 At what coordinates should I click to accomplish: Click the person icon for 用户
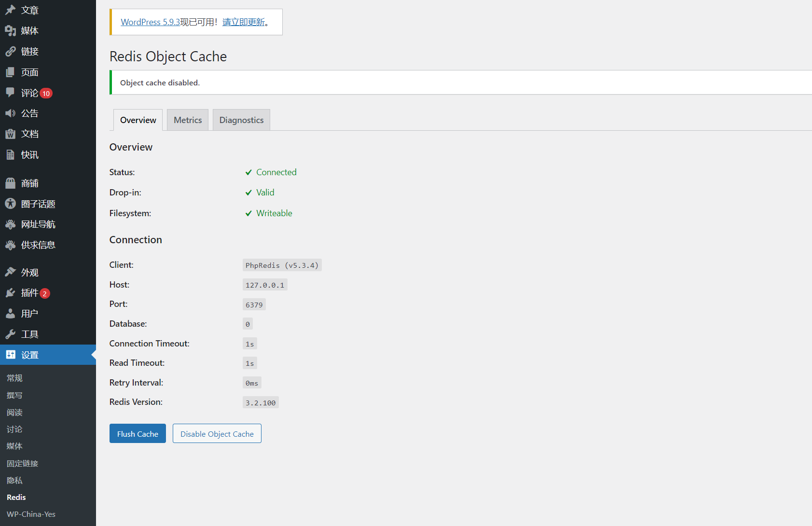pyautogui.click(x=10, y=314)
